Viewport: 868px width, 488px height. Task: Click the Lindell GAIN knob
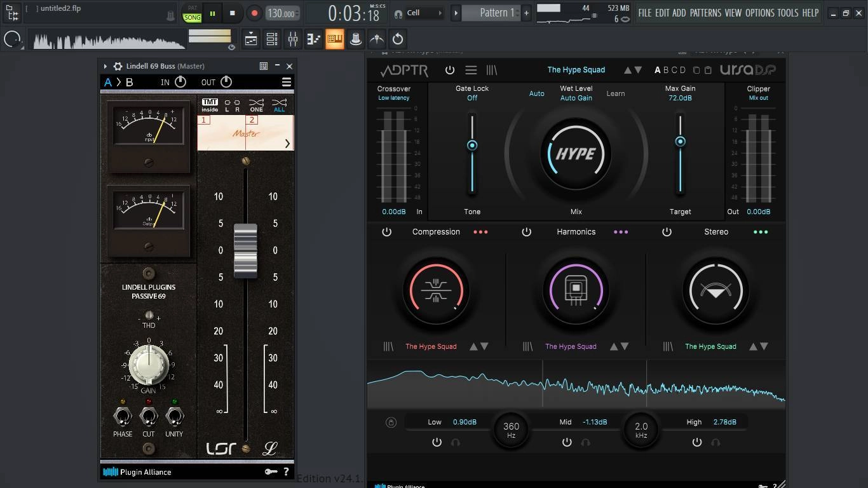pyautogui.click(x=149, y=364)
